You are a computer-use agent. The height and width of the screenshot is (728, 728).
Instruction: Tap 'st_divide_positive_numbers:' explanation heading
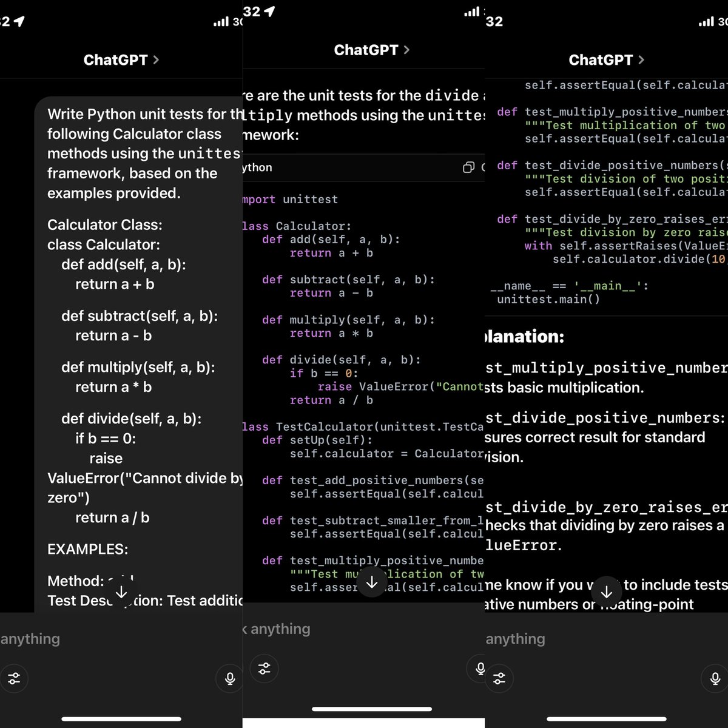tap(605, 418)
